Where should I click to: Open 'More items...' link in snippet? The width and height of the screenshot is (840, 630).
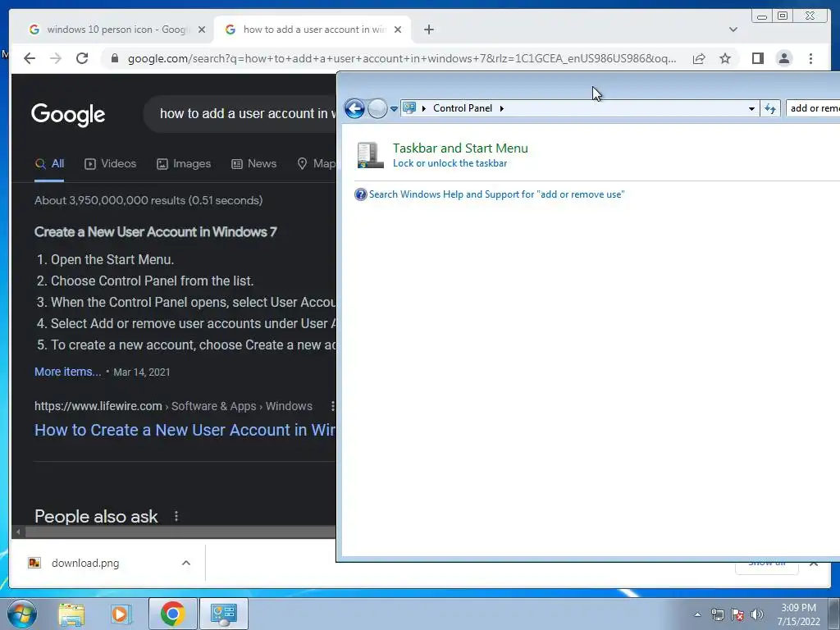[x=67, y=372]
